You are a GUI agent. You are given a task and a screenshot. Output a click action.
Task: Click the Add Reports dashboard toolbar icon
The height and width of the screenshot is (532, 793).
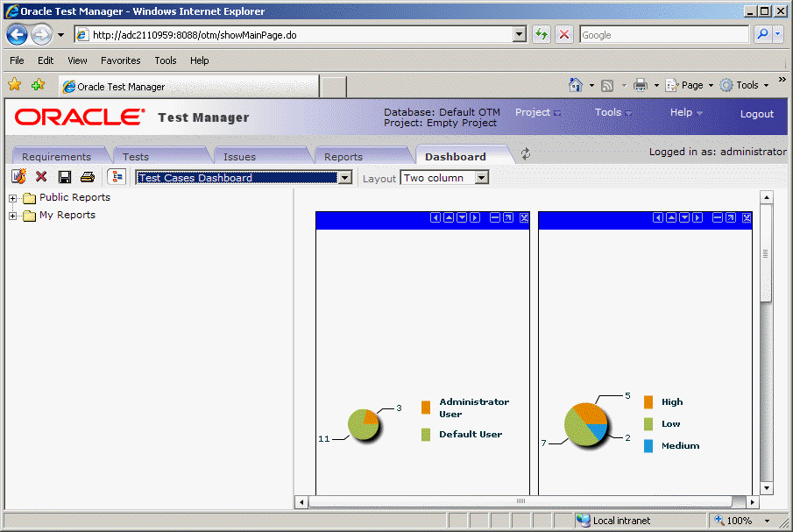tap(18, 176)
